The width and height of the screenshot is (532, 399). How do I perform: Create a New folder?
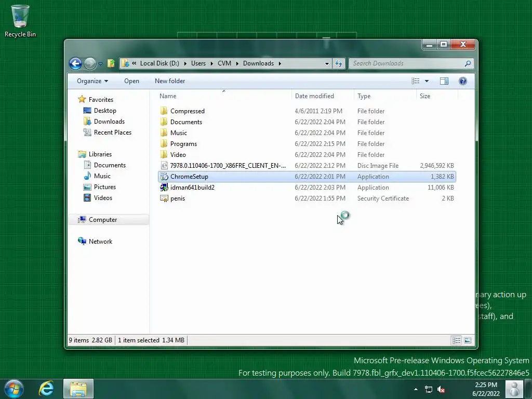[x=170, y=81]
